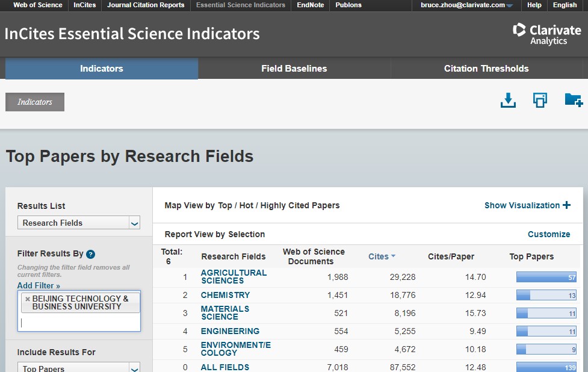Expand the user account email dropdown
Screen dimensions: 588x372
(x=510, y=5)
